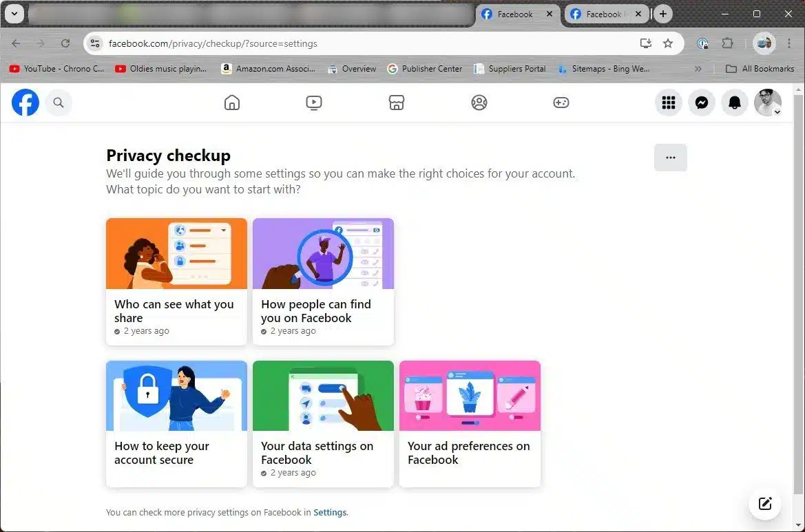
Task: Bookmark this page with the star icon
Action: pyautogui.click(x=668, y=43)
